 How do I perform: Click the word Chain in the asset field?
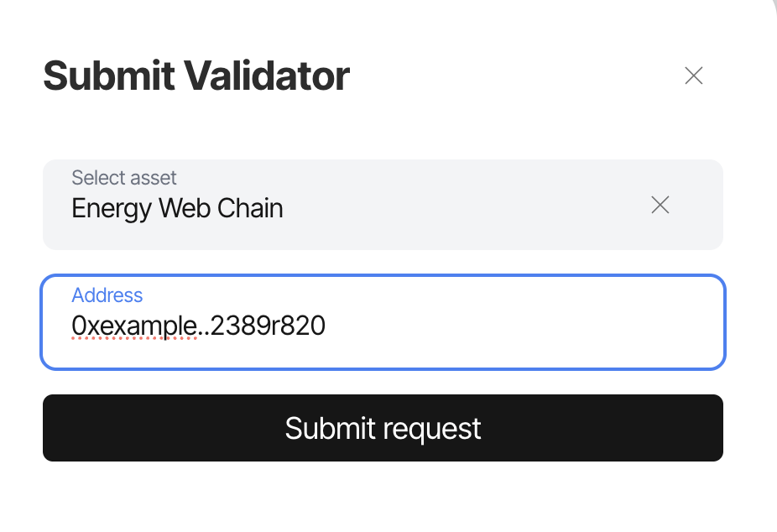(250, 209)
